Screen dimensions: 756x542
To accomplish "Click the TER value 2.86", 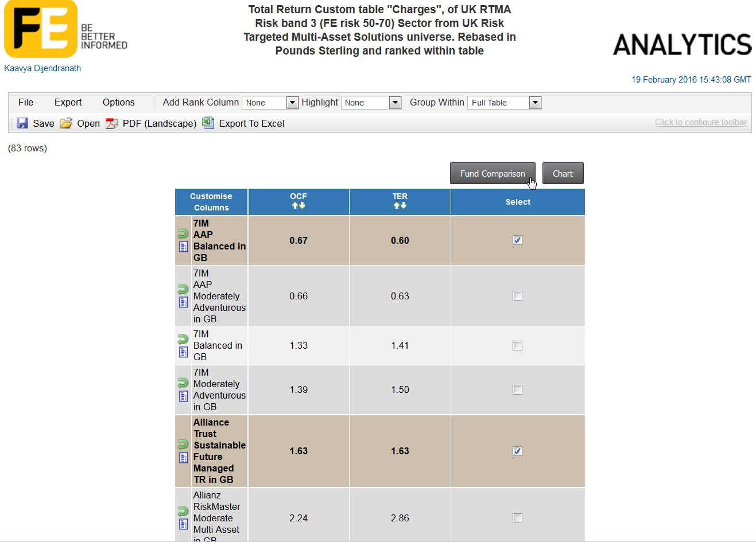I will 400,518.
